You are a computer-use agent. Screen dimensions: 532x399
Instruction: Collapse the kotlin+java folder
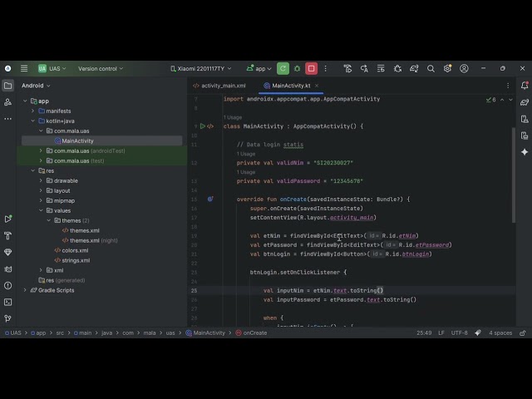pyautogui.click(x=33, y=121)
